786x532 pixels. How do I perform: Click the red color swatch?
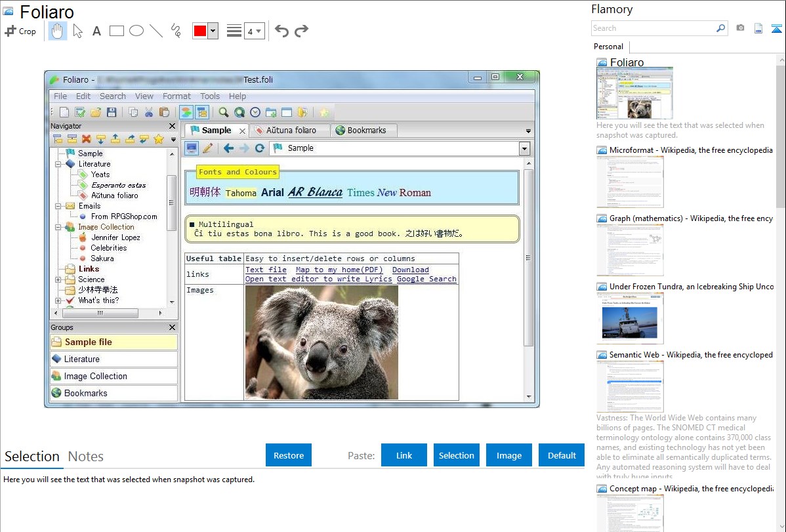pos(200,31)
